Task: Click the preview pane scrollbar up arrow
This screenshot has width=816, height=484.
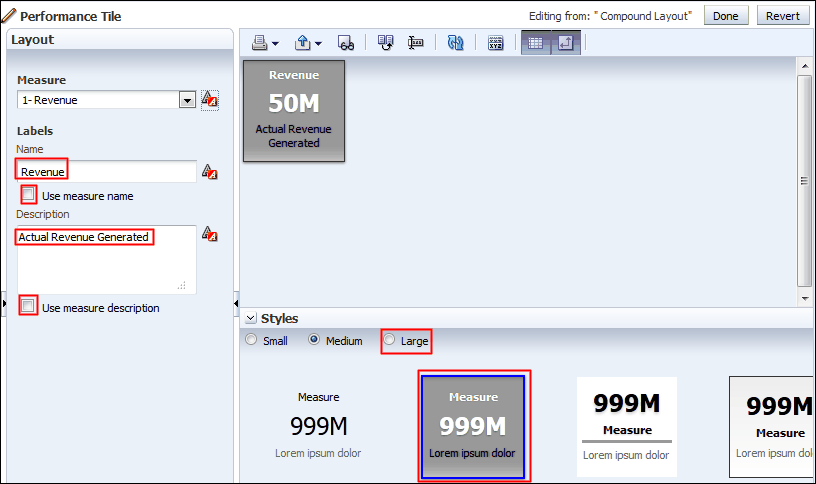Action: point(805,66)
